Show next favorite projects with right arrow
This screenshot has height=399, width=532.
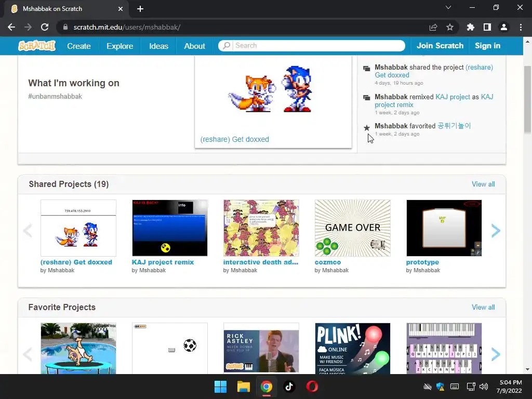coord(496,354)
